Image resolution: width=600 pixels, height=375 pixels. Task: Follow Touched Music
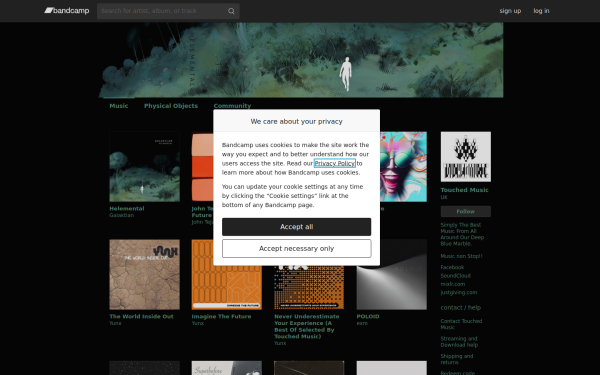pyautogui.click(x=466, y=212)
